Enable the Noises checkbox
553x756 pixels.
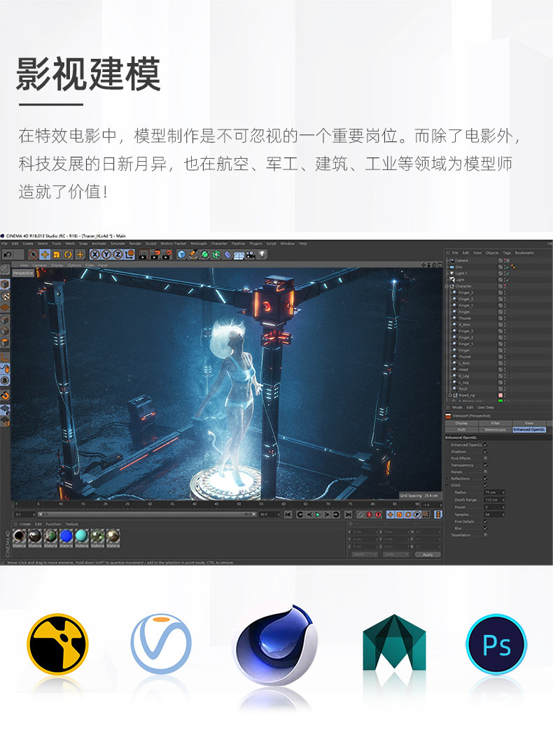tap(486, 472)
